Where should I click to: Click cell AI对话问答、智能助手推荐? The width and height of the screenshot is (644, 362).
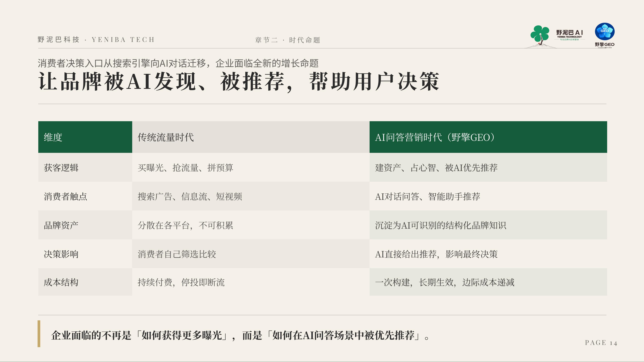pos(488,196)
